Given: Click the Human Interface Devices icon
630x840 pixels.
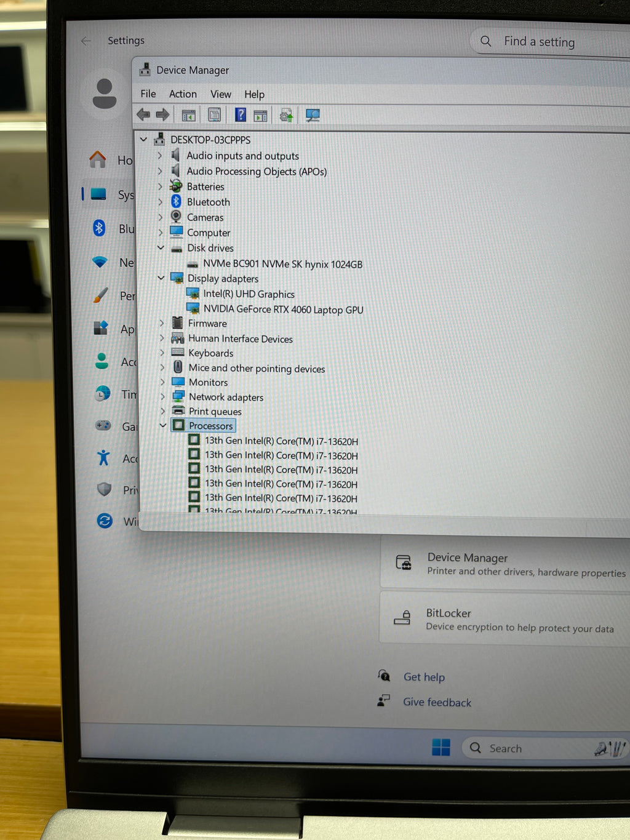Looking at the screenshot, I should click(178, 338).
